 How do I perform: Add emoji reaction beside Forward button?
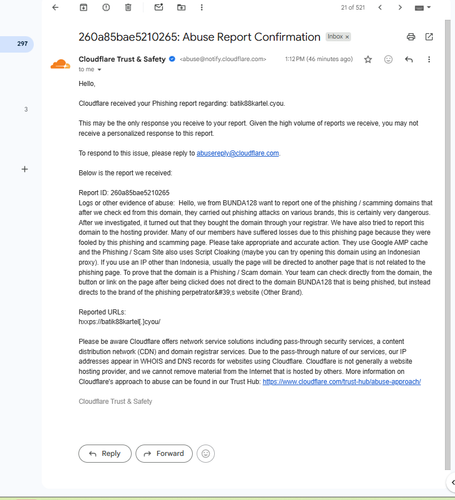pos(206,453)
